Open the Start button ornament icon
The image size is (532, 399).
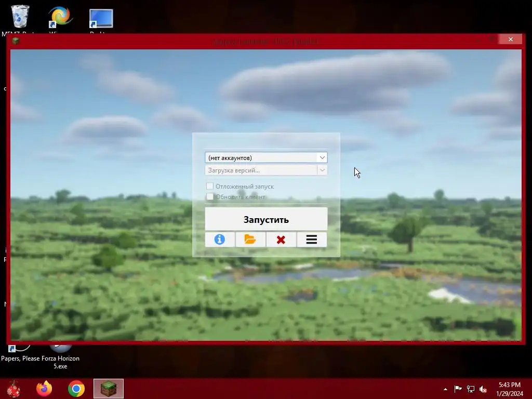[x=14, y=389]
